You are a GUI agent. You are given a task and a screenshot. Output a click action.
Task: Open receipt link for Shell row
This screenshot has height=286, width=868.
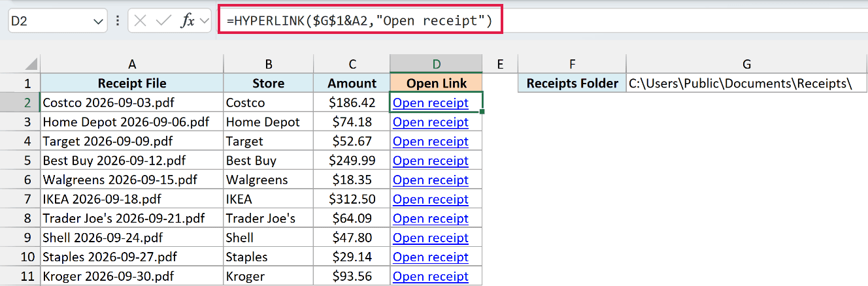coord(431,238)
